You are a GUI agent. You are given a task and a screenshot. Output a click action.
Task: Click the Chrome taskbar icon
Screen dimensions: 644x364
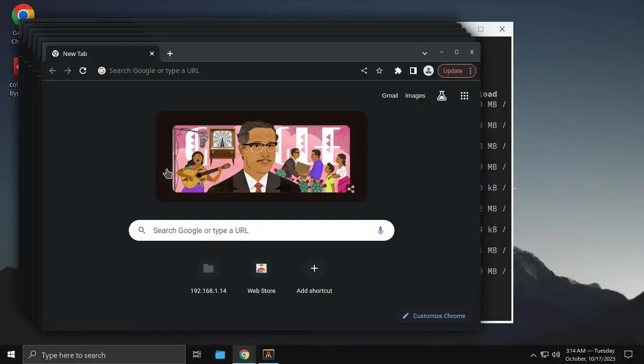tap(244, 355)
